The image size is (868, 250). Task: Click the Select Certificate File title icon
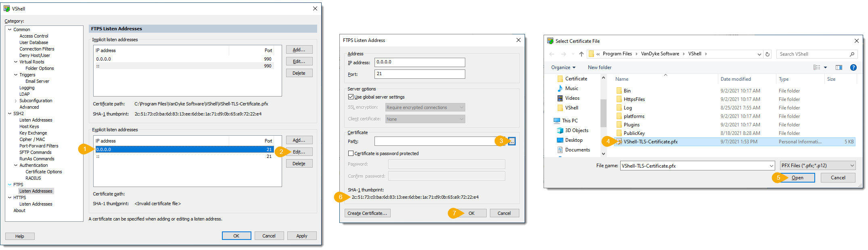(550, 41)
